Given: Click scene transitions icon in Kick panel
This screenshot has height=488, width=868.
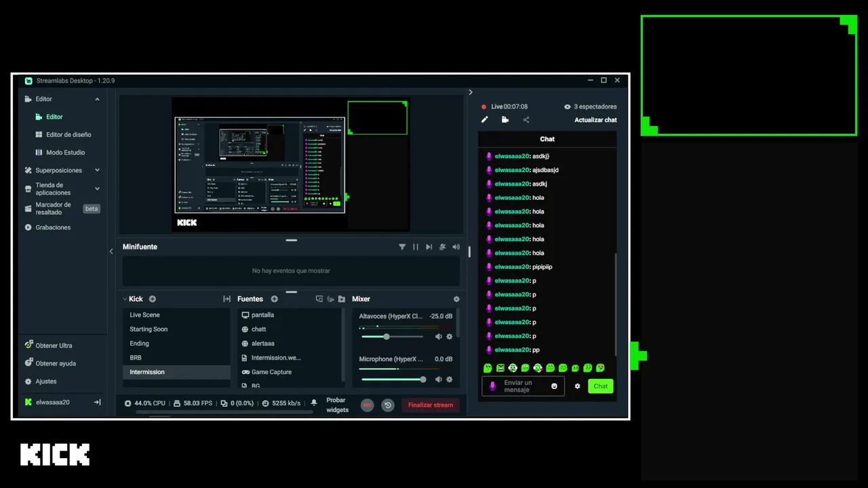Looking at the screenshot, I should click(x=226, y=299).
